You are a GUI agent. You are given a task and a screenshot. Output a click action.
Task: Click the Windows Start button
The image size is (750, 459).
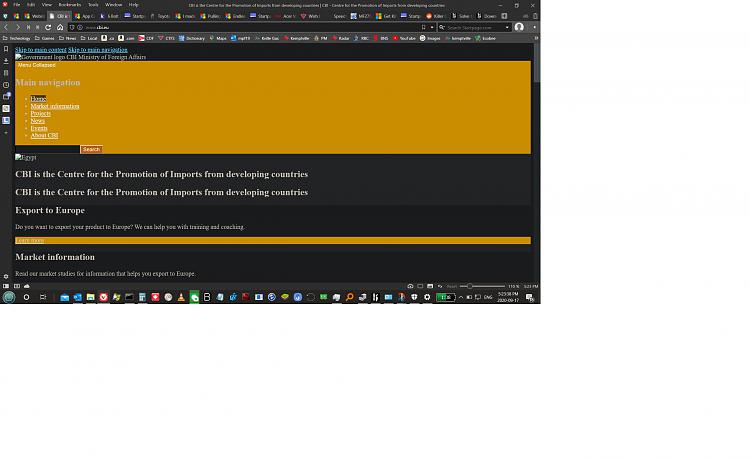[x=9, y=297]
